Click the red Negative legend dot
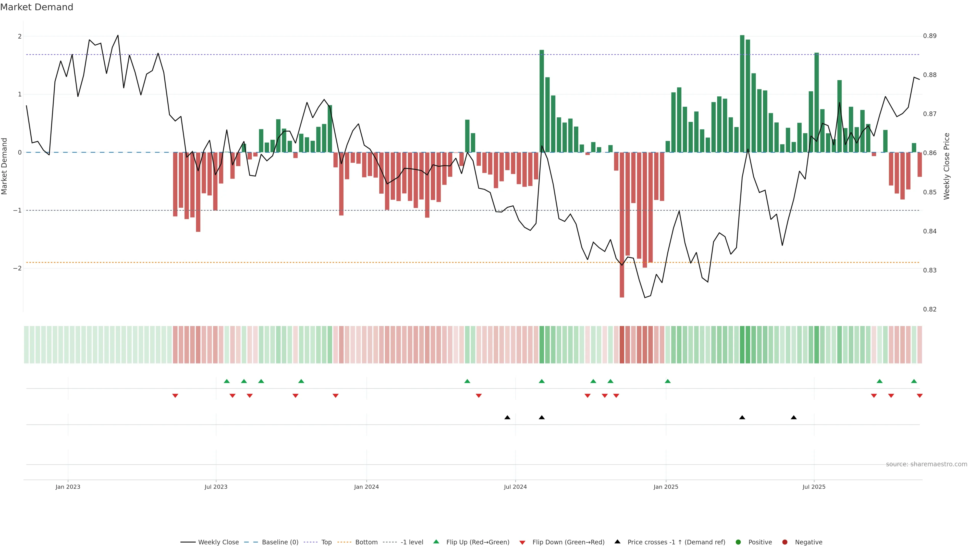This screenshot has height=551, width=980. [785, 542]
